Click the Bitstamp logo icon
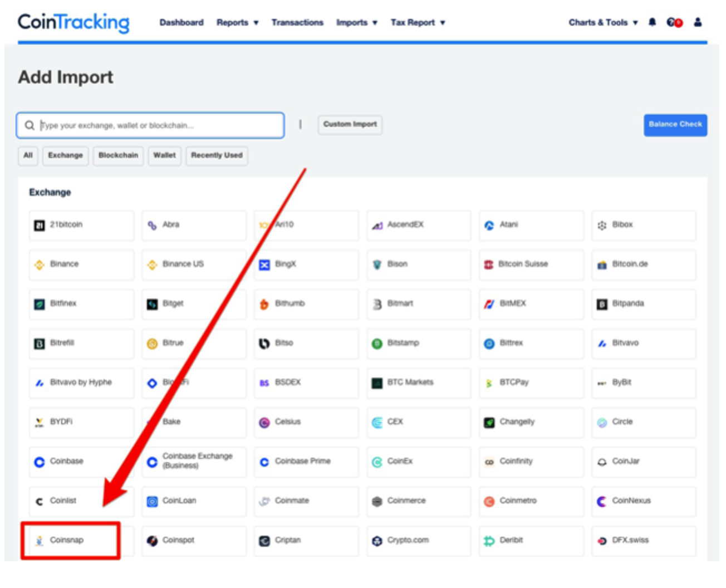 click(x=377, y=344)
